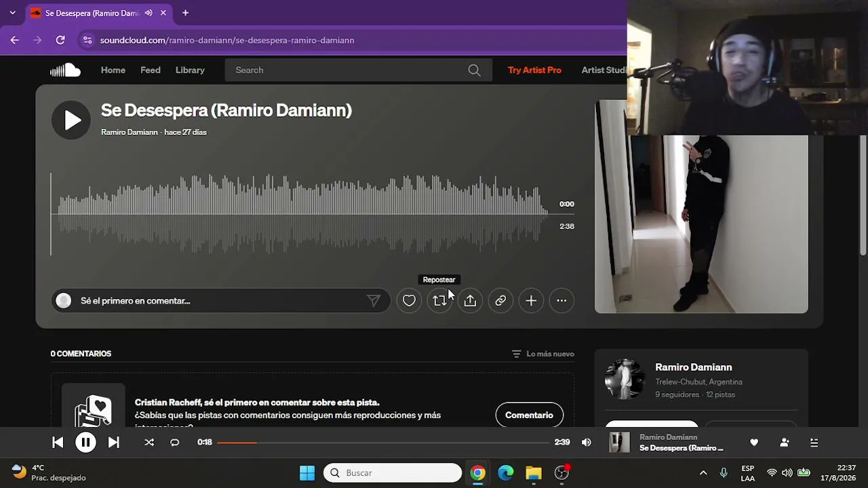Click the 12 pistas text
The width and height of the screenshot is (868, 488).
(720, 394)
